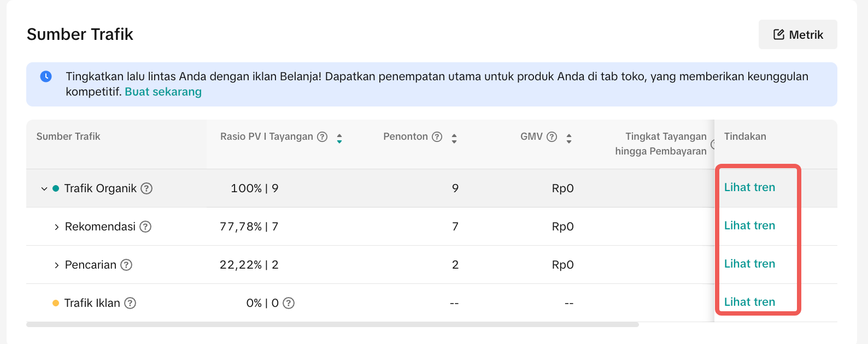Click the Buat sekarang link
Image resolution: width=868 pixels, height=344 pixels.
coord(163,92)
